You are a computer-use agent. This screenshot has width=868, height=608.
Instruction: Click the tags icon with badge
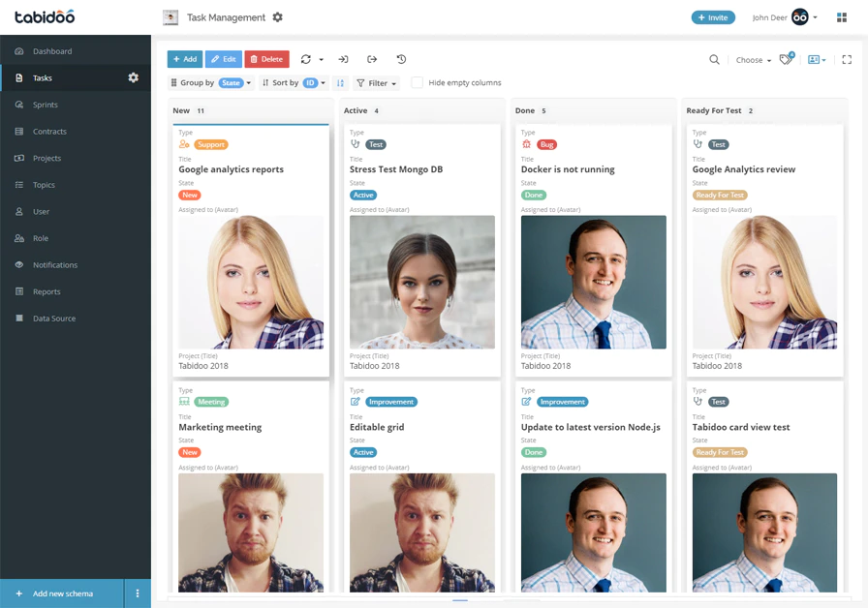pos(787,59)
